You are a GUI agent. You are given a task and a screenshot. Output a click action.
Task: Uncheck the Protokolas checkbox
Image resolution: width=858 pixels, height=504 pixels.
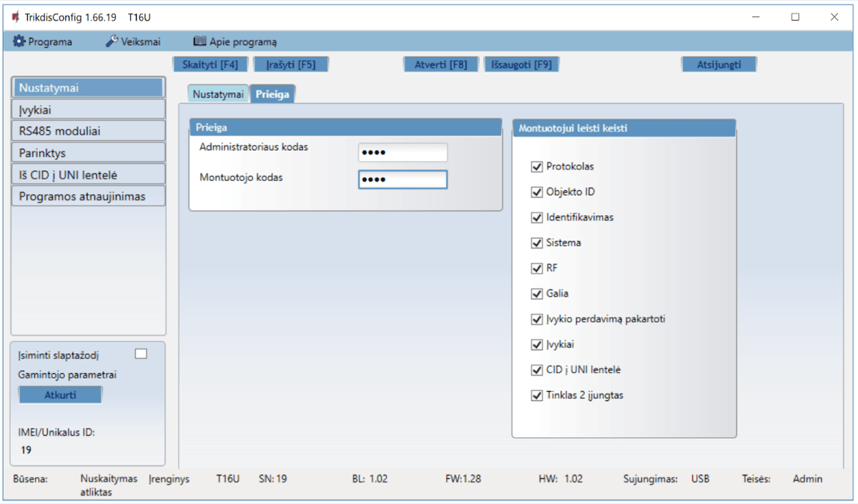pyautogui.click(x=537, y=167)
